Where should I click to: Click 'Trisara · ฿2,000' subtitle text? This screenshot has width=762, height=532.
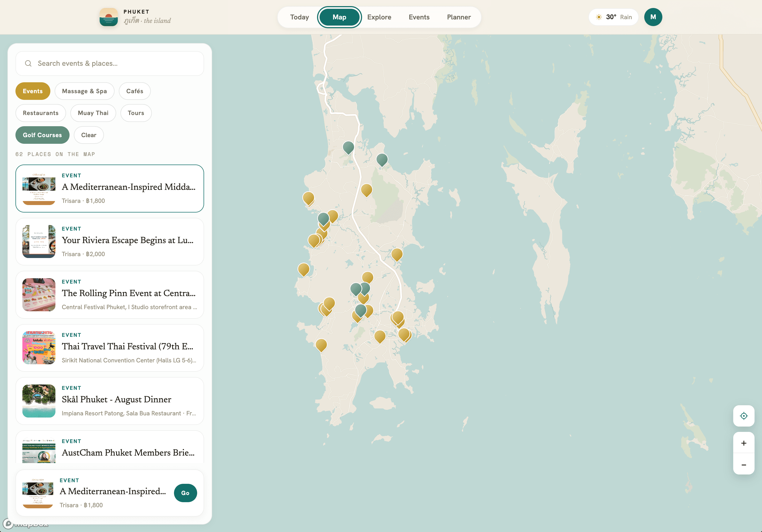tap(83, 254)
